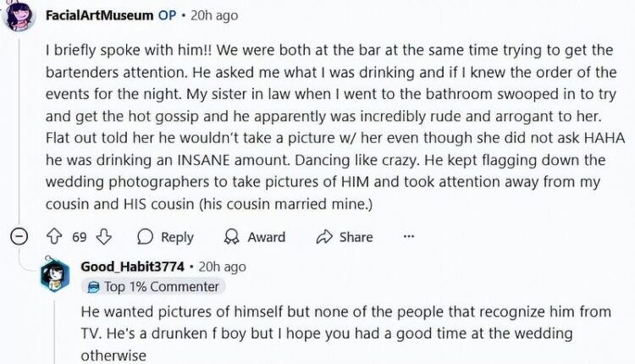Open Good_Habit3774's user profile

[132, 267]
